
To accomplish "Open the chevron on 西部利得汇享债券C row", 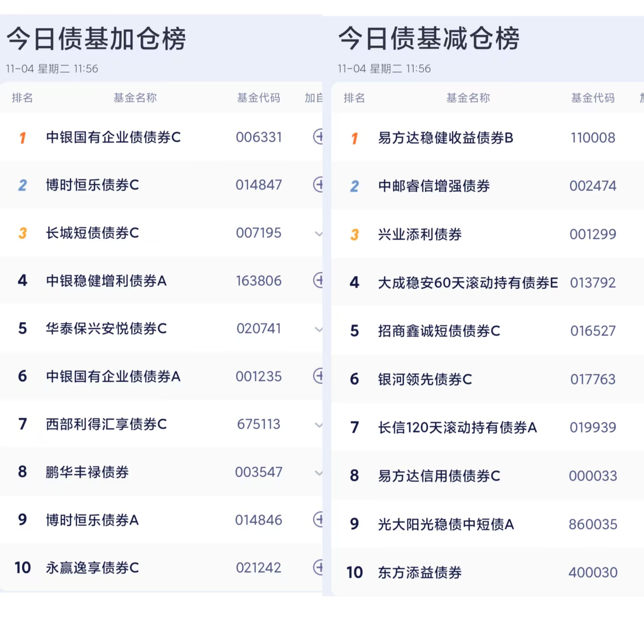I will [x=318, y=425].
